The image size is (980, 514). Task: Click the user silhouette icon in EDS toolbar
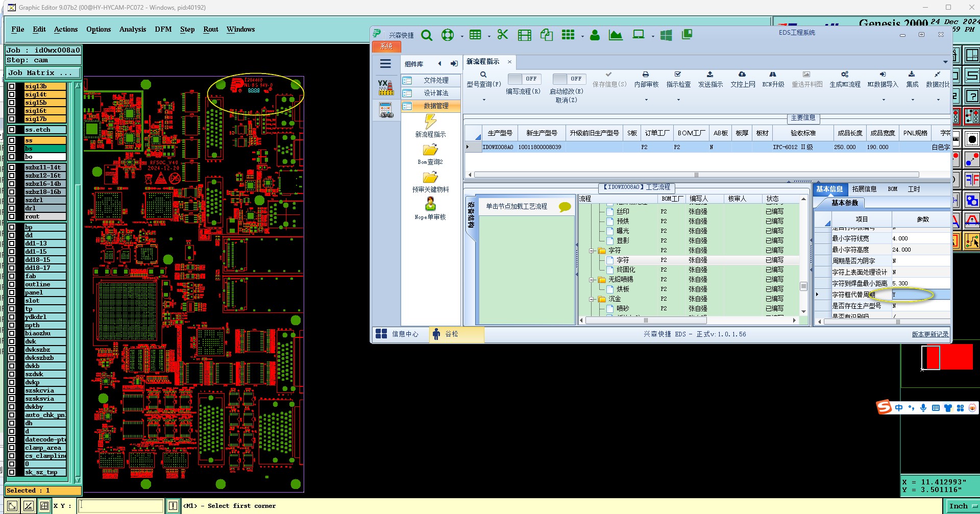tap(595, 35)
